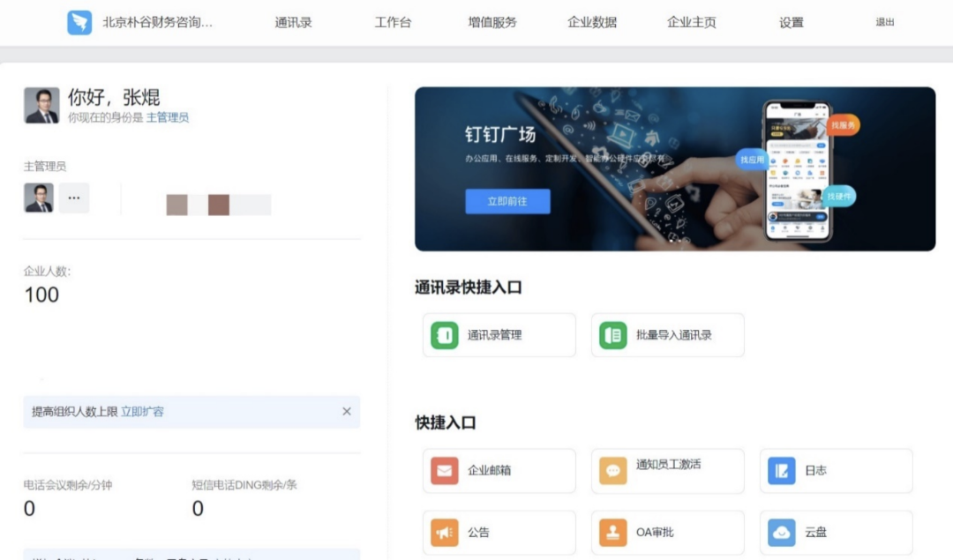The width and height of the screenshot is (953, 560).
Task: Click the 找硬件 bubble on banner
Action: 839,196
